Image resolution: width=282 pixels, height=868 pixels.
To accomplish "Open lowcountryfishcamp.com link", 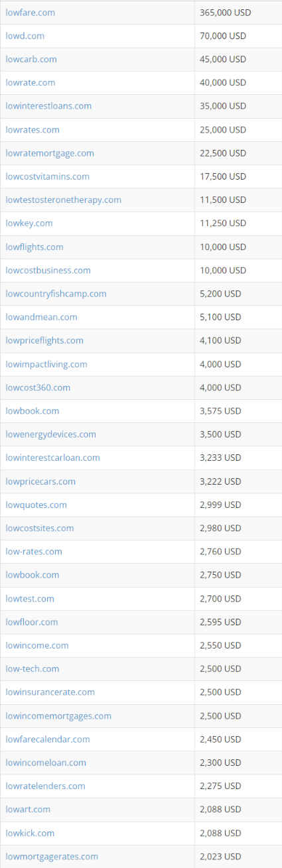I will pyautogui.click(x=56, y=294).
